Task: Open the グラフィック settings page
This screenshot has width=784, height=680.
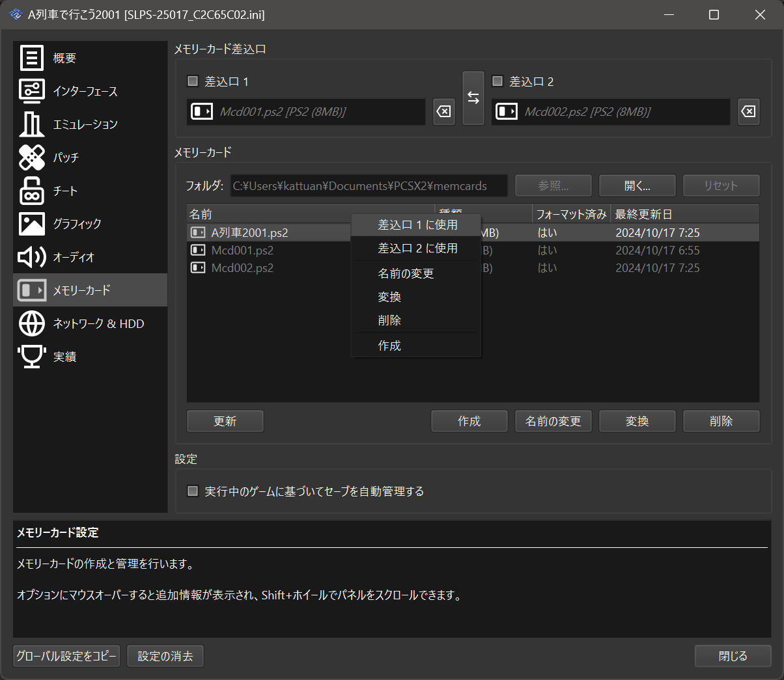Action: click(x=90, y=224)
